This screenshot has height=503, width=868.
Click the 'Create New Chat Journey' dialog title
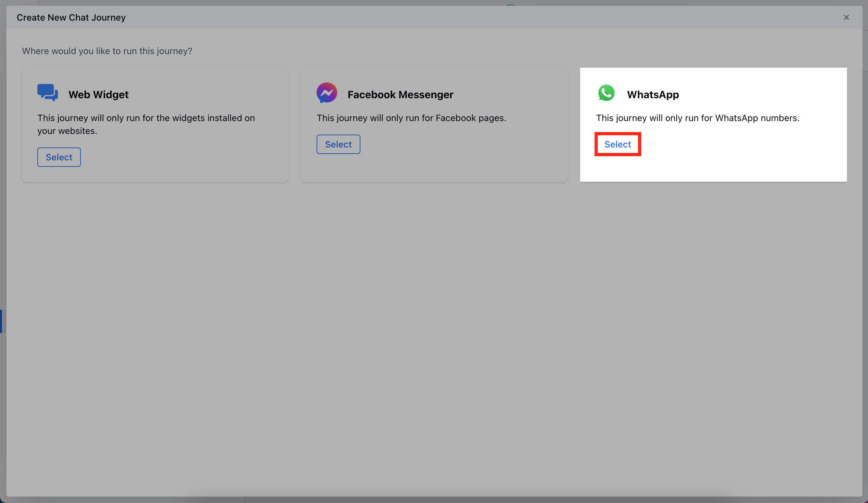71,17
